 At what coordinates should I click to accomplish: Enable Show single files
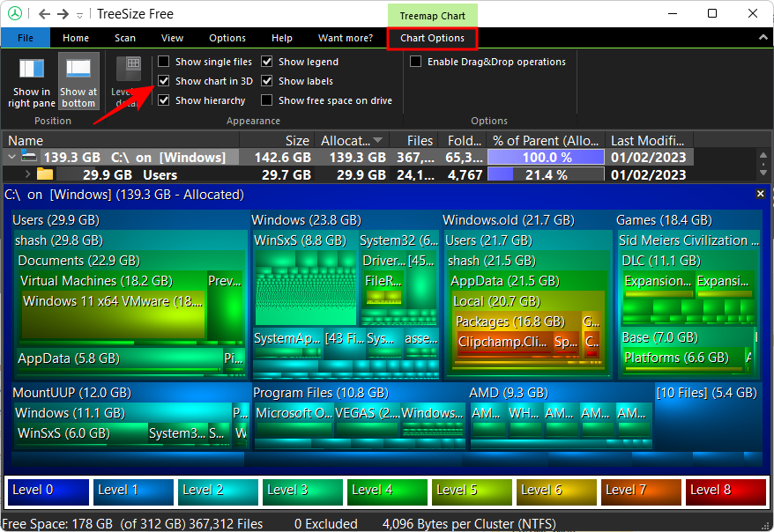pos(164,61)
